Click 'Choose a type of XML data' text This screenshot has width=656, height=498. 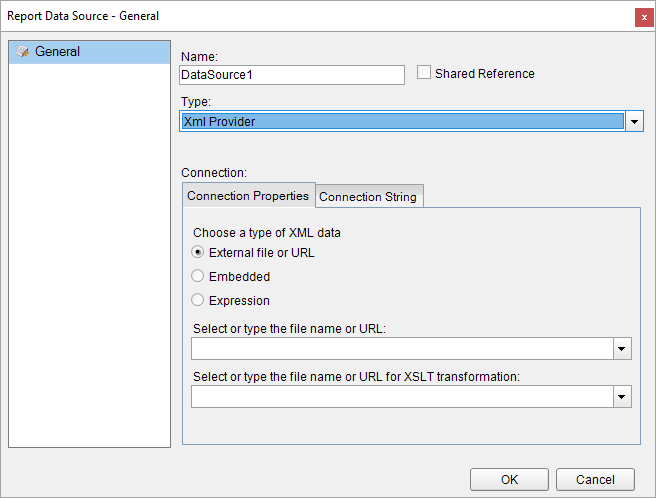266,233
